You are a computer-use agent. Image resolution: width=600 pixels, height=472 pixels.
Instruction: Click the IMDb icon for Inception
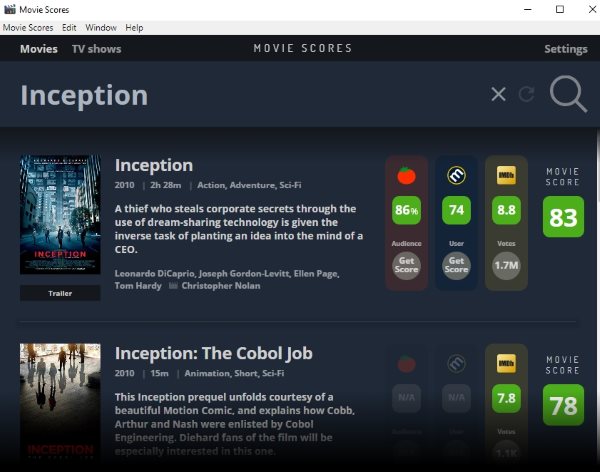click(x=506, y=175)
